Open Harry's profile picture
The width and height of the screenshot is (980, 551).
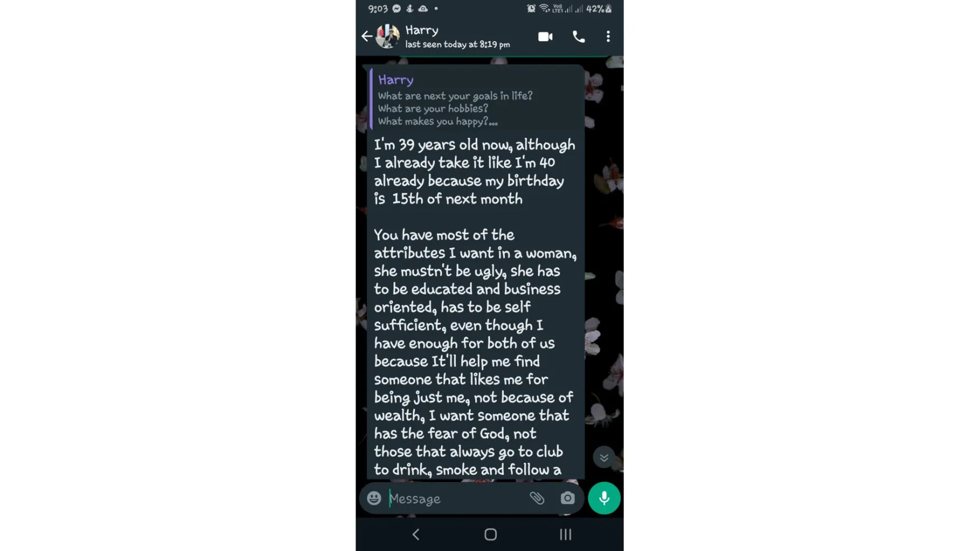click(x=387, y=36)
